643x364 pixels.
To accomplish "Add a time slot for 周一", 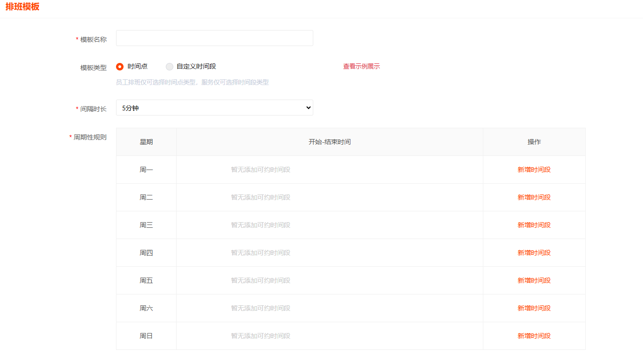I will tap(534, 170).
